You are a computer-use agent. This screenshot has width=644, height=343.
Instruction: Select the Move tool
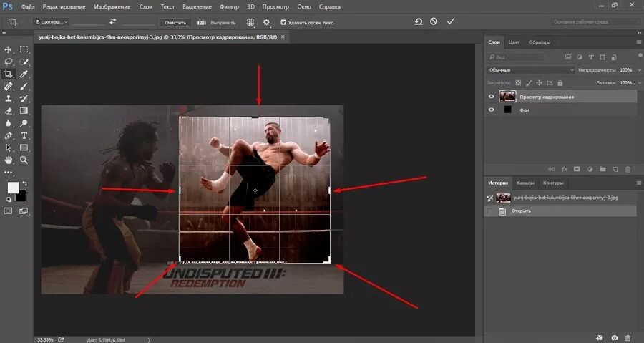click(x=8, y=49)
